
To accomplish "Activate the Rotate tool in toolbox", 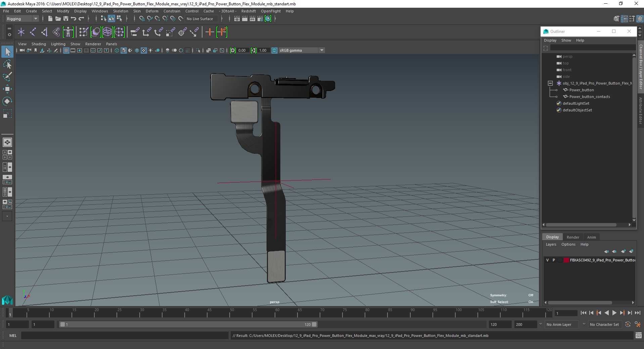I will pyautogui.click(x=7, y=101).
